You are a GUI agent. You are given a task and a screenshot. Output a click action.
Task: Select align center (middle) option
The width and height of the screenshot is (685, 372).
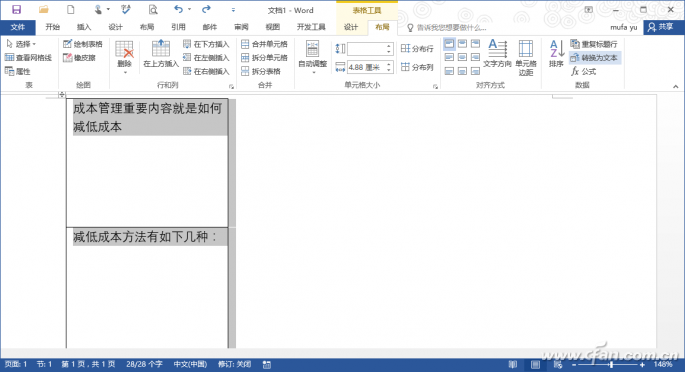462,57
